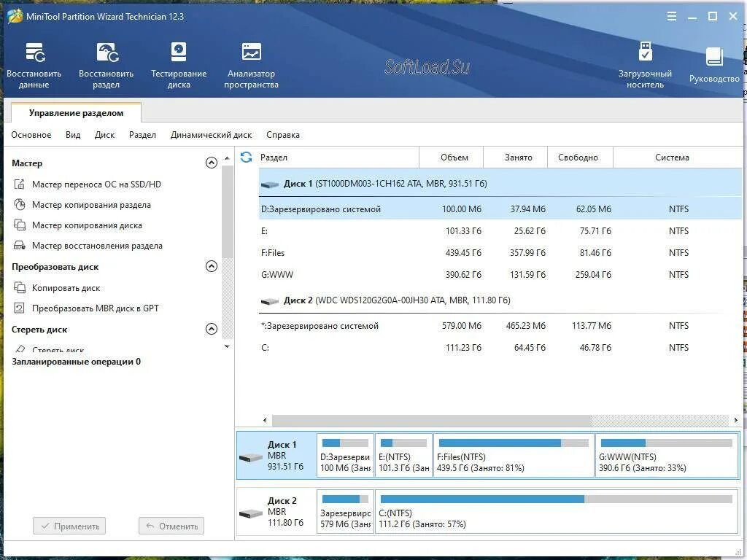Select Диск 2 *:Зарезервировано системой row
Viewport: 747px width, 560px height.
[500, 326]
